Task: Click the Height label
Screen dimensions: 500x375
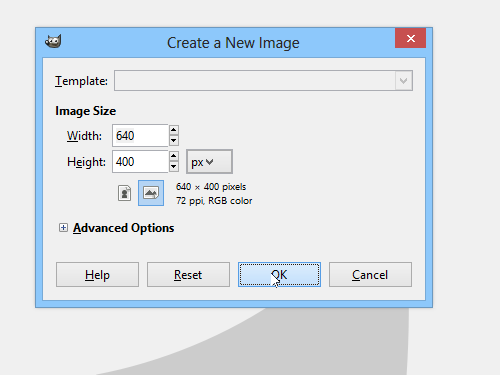Action: pyautogui.click(x=86, y=162)
